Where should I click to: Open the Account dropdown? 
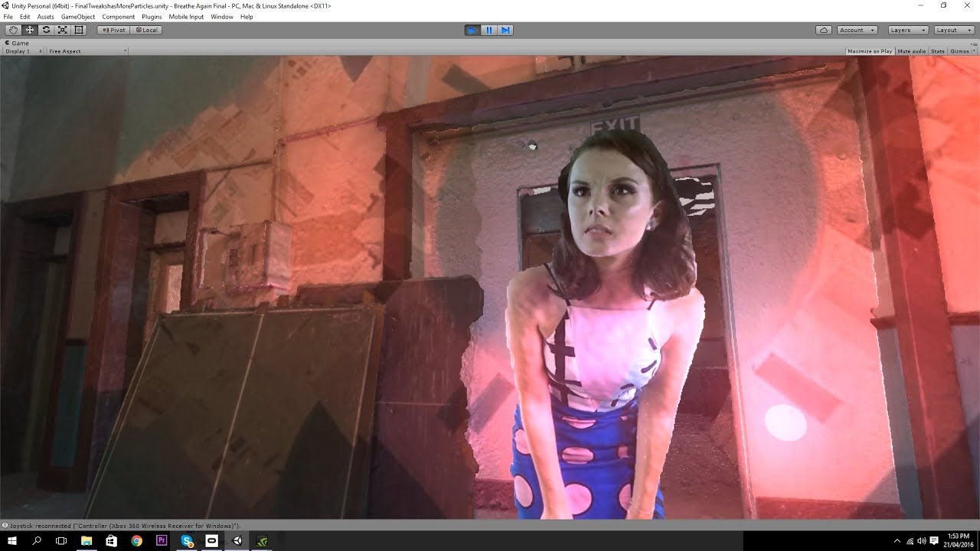coord(856,30)
